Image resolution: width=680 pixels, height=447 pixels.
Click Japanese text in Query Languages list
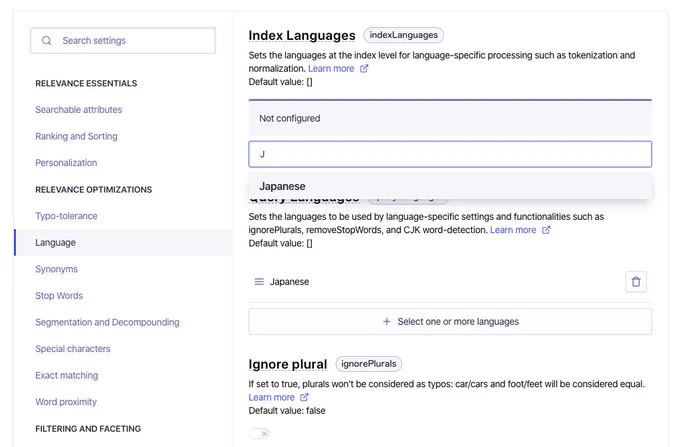click(289, 282)
